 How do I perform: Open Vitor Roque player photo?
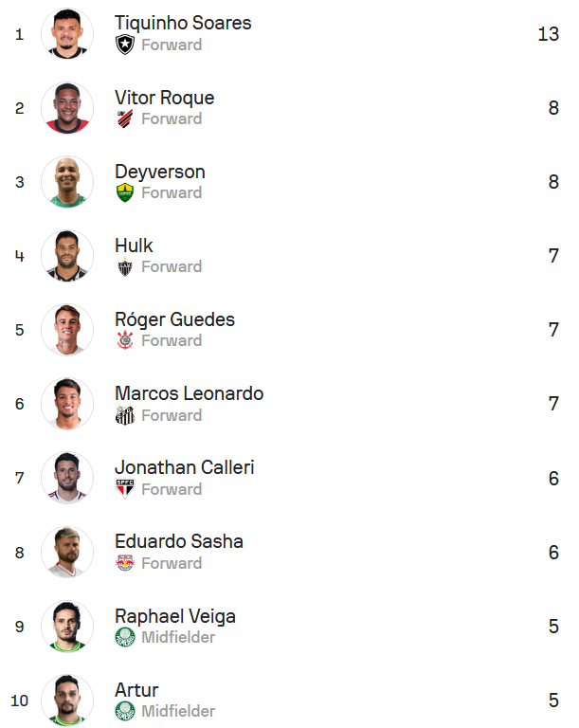67,108
